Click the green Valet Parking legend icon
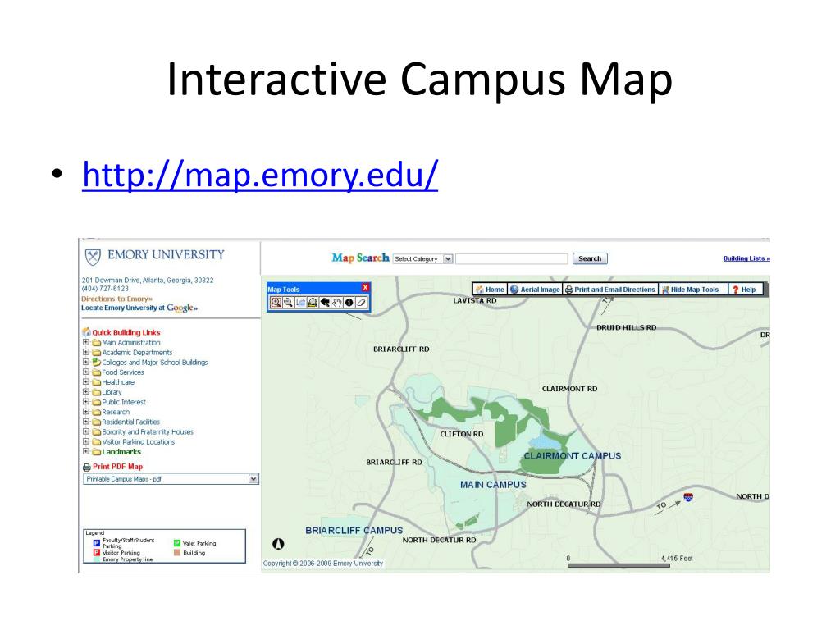Viewport: 840px width, 630px height. 177,543
